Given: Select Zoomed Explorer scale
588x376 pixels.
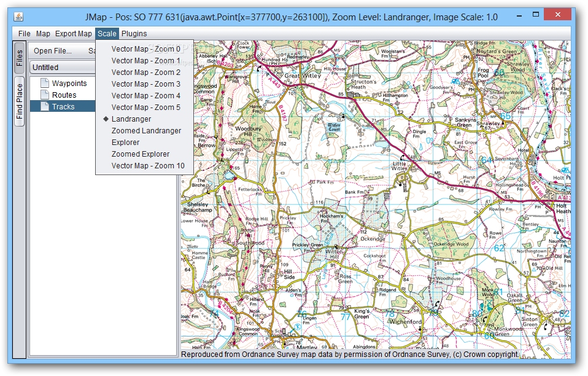Looking at the screenshot, I should click(145, 154).
